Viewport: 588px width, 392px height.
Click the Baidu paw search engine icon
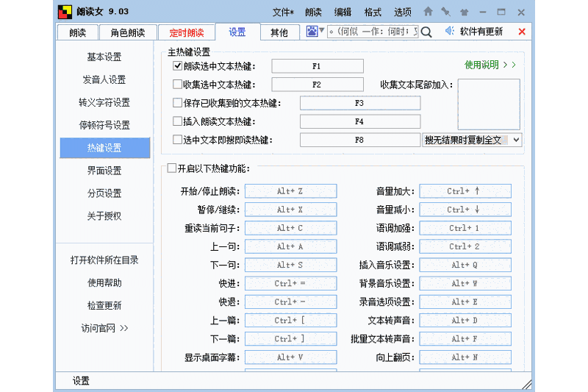(312, 31)
